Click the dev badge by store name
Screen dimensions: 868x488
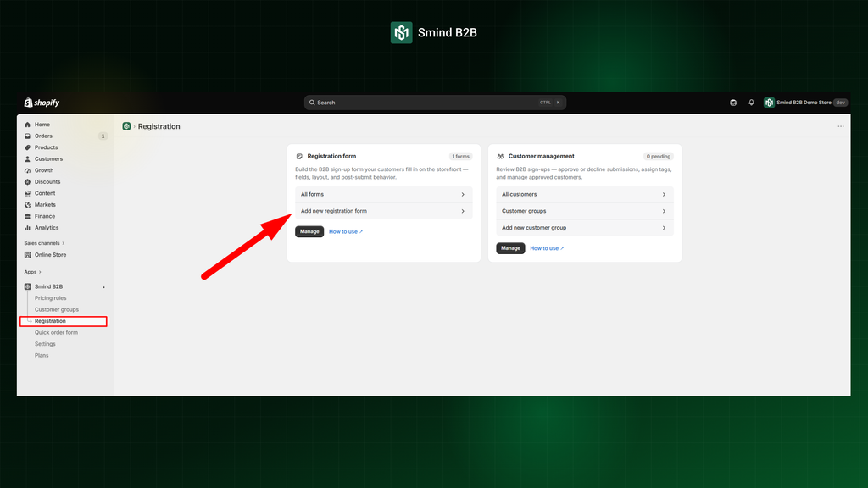click(x=840, y=103)
